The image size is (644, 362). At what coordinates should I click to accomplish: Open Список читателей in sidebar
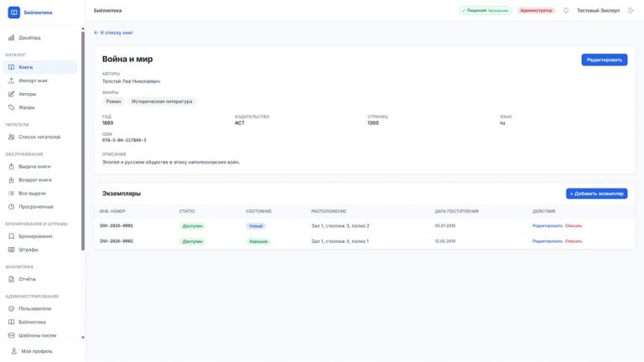(40, 137)
